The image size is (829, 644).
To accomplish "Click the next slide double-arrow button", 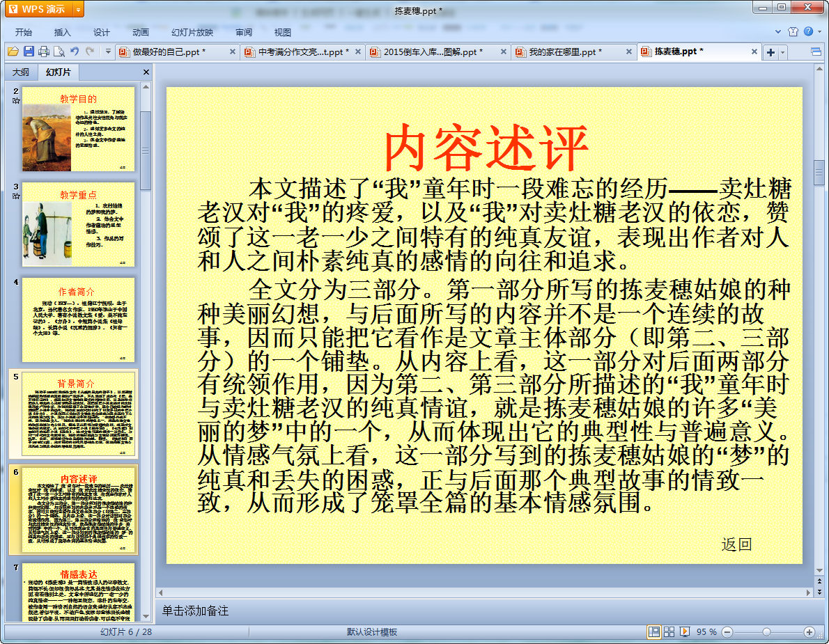I will pos(819,592).
